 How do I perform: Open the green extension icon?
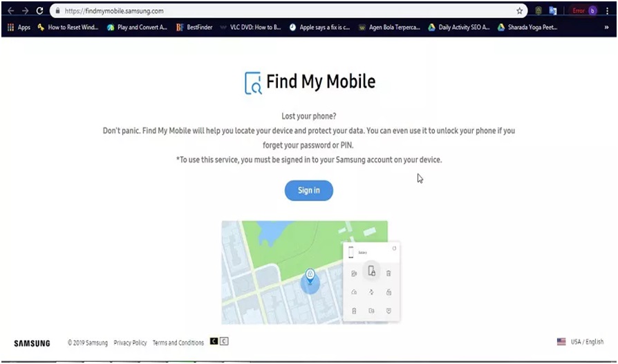[x=539, y=11]
